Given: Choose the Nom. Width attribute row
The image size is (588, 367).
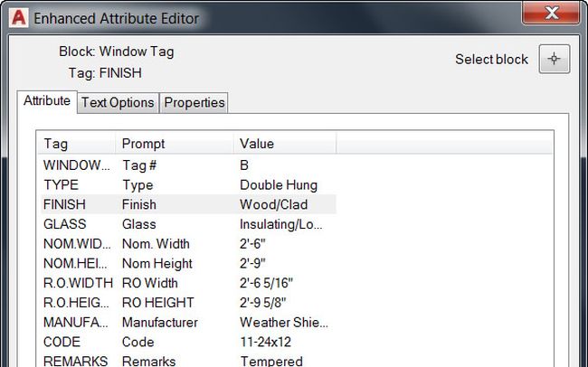Looking at the screenshot, I should pos(186,244).
